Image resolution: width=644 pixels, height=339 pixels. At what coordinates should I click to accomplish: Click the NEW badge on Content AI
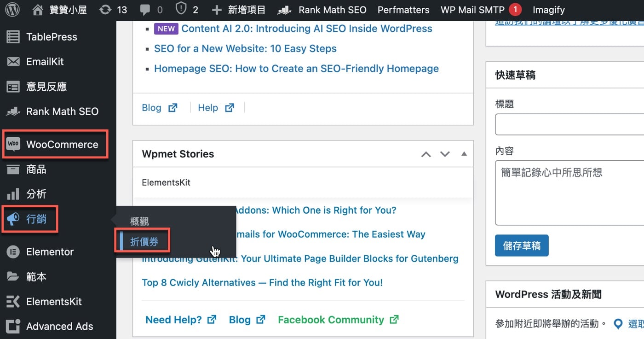click(x=166, y=29)
